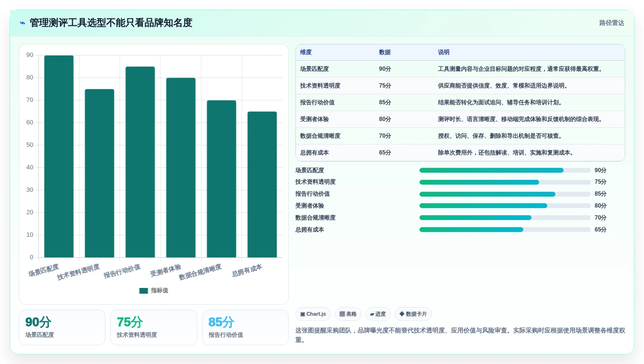Click the lightning icon beside the title
This screenshot has width=644, height=364.
(23, 23)
